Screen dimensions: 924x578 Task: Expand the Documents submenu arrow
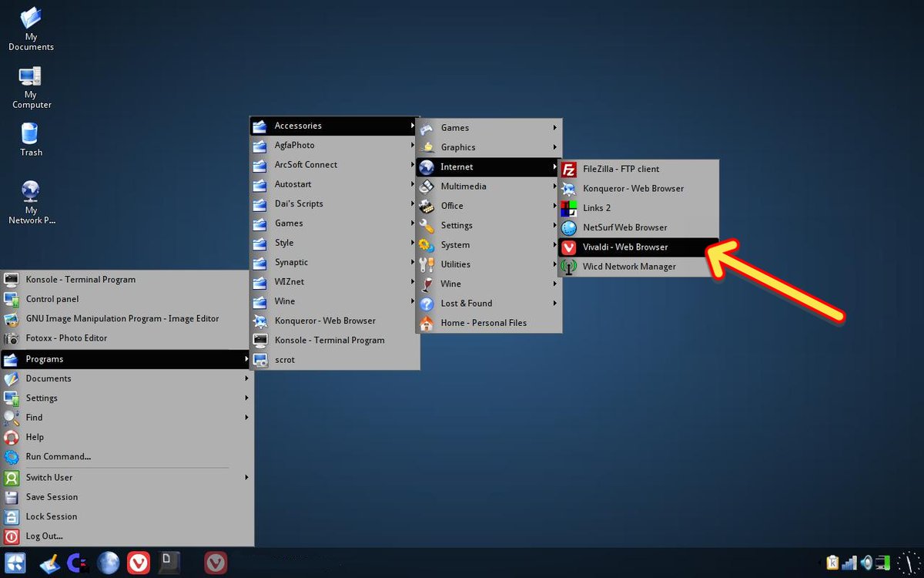(247, 378)
